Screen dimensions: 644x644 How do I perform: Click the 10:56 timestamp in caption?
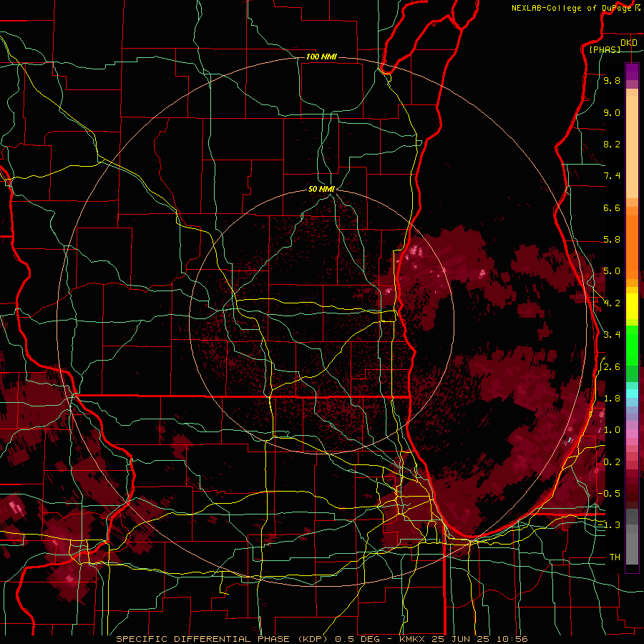[x=512, y=639]
